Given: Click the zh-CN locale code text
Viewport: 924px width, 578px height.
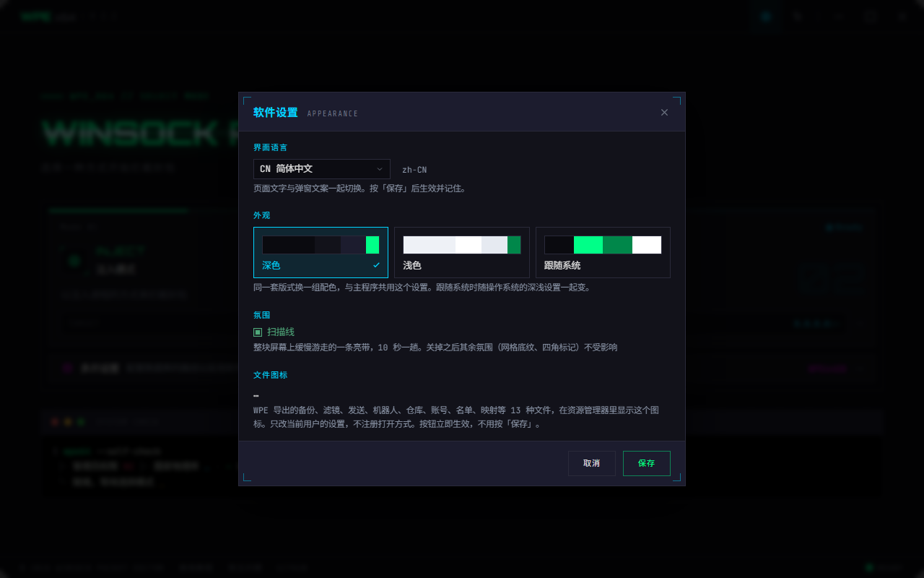Looking at the screenshot, I should [414, 170].
